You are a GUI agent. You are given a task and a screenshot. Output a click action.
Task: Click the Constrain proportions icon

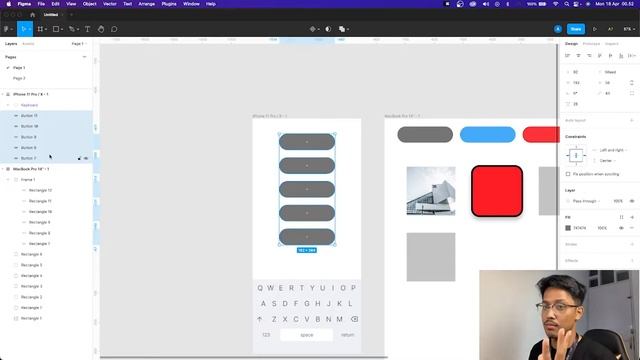click(x=632, y=82)
